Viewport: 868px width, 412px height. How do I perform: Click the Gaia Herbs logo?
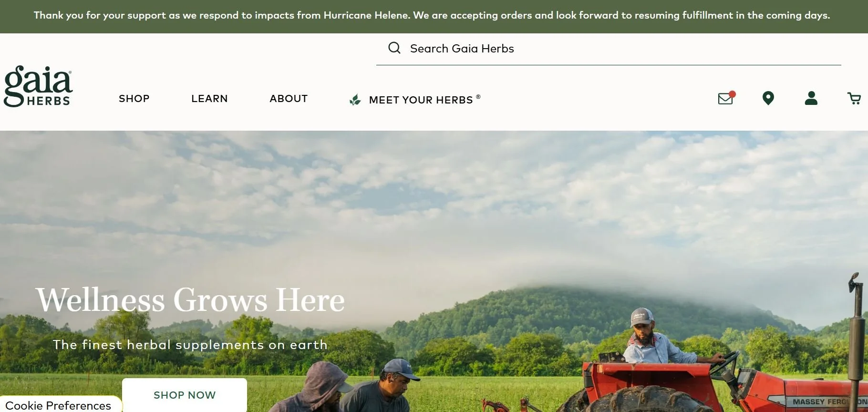38,86
